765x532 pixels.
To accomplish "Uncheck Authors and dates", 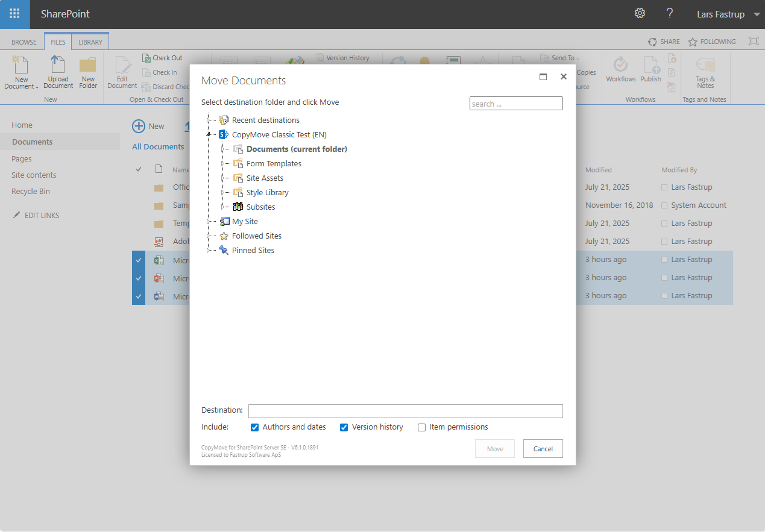I will [254, 427].
